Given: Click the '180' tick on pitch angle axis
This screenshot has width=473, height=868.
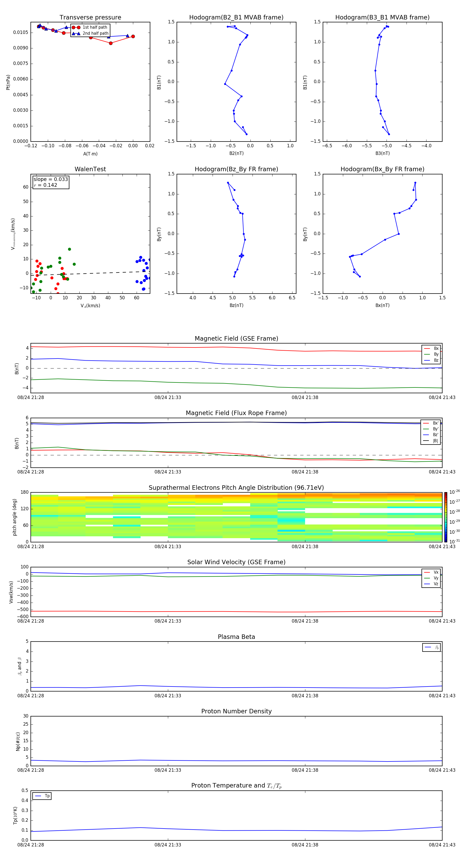Looking at the screenshot, I should click(x=25, y=492).
